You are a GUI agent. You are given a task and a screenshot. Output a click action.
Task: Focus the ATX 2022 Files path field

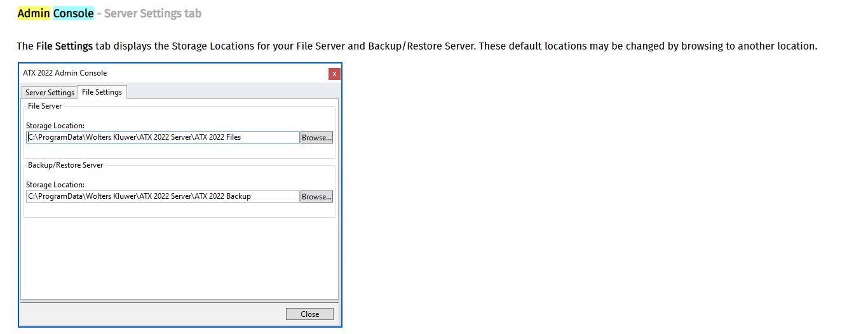[163, 137]
